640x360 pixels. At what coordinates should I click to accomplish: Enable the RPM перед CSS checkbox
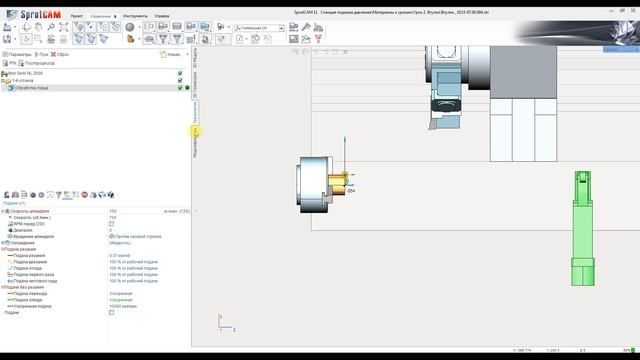[111, 224]
